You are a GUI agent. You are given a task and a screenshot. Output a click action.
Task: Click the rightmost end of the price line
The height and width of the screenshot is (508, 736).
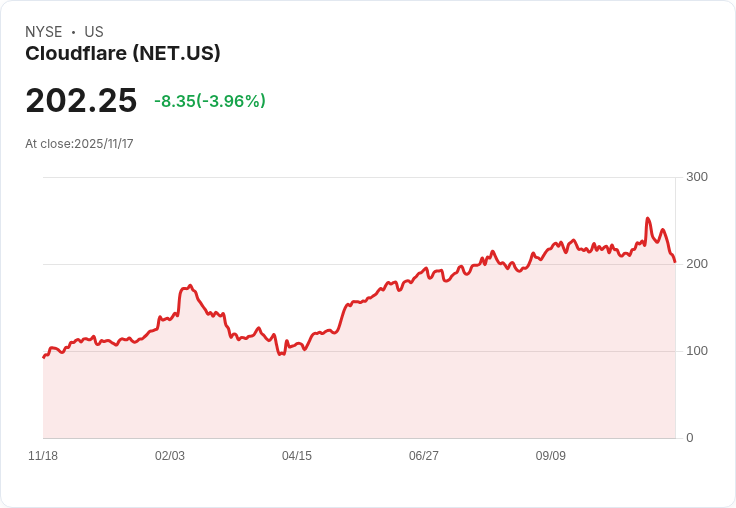(x=675, y=262)
